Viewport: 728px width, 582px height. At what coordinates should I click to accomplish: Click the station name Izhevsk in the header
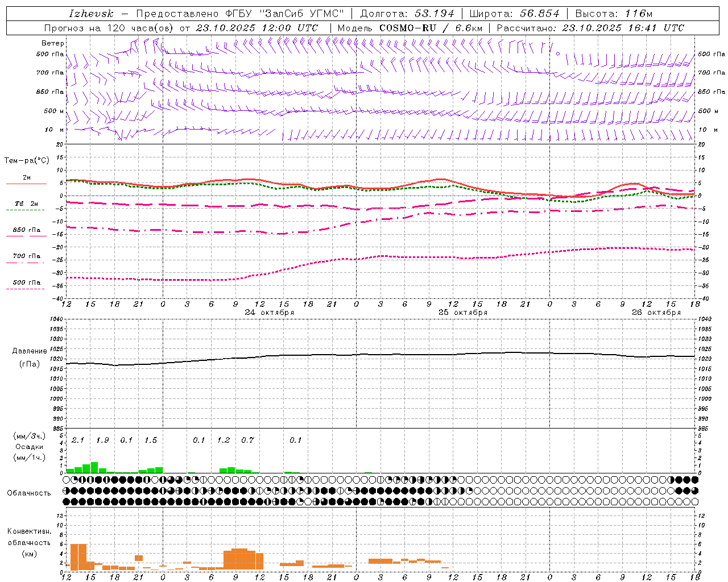point(91,14)
